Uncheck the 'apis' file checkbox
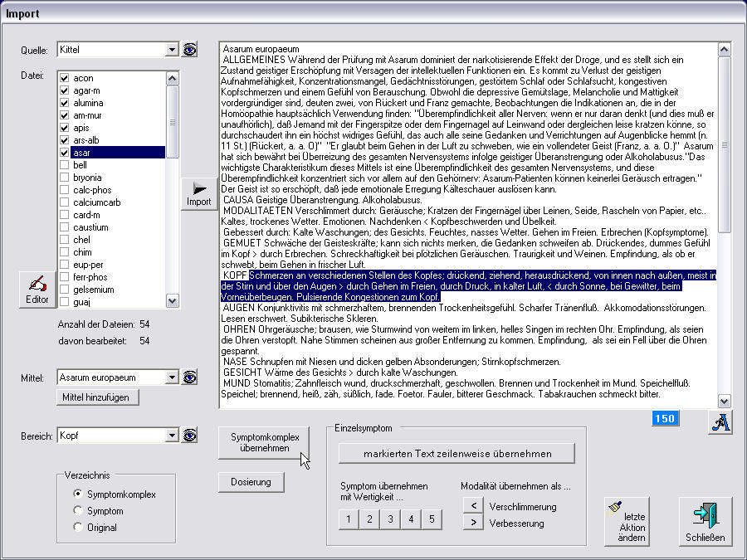747x560 pixels. click(x=65, y=129)
